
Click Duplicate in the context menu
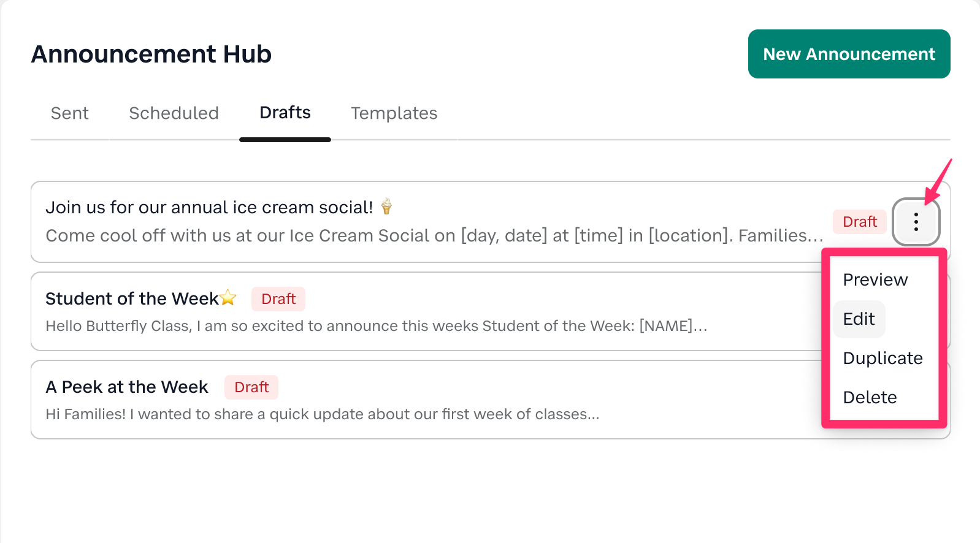[882, 358]
